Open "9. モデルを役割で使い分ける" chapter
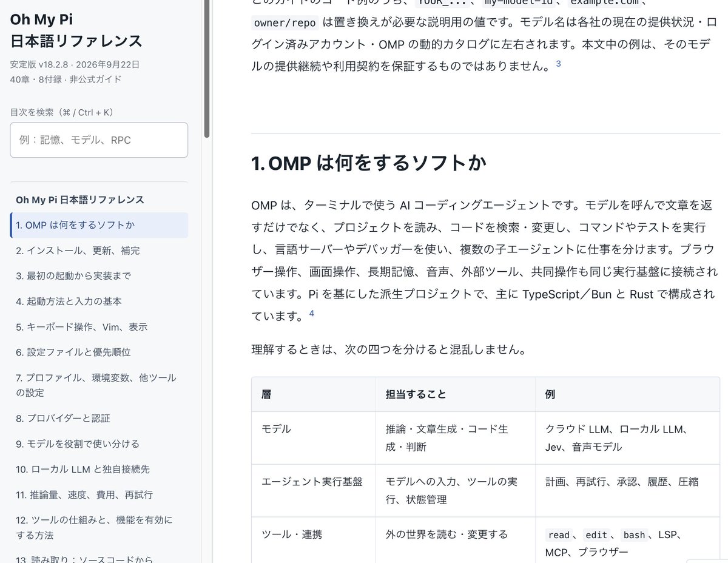Viewport: 728px width, 563px height. click(99, 443)
